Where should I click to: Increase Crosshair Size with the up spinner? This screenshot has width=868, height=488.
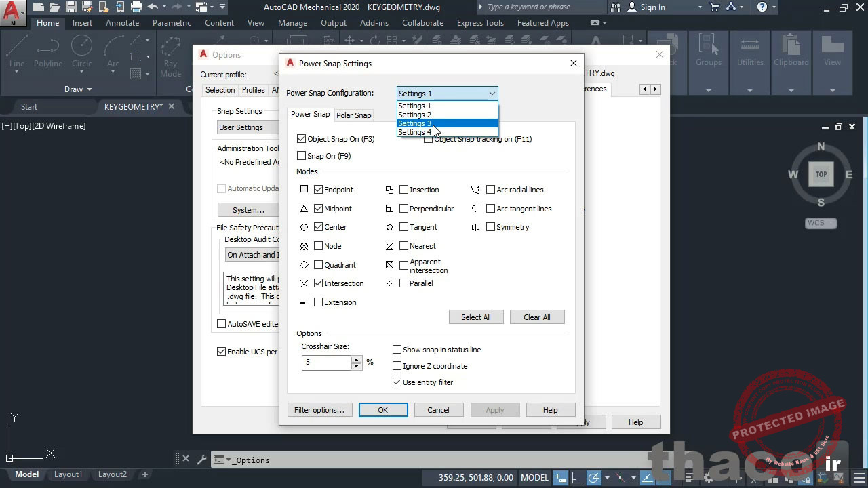click(356, 359)
